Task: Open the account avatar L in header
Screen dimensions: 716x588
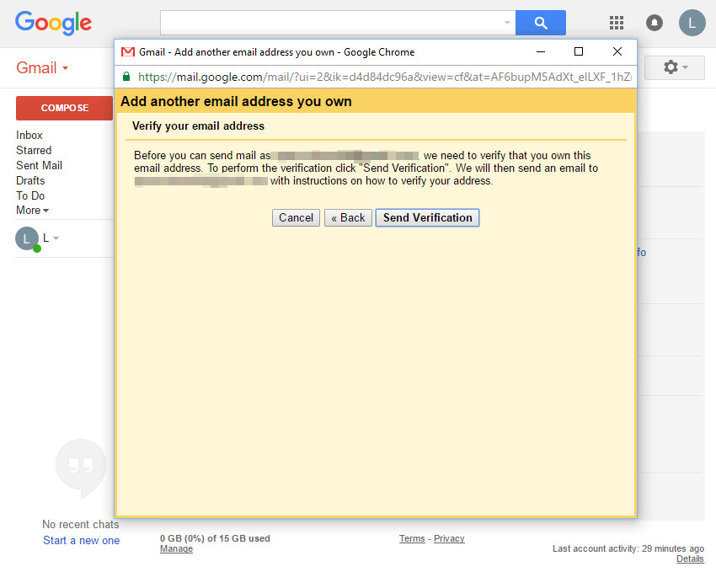Action: [x=692, y=23]
